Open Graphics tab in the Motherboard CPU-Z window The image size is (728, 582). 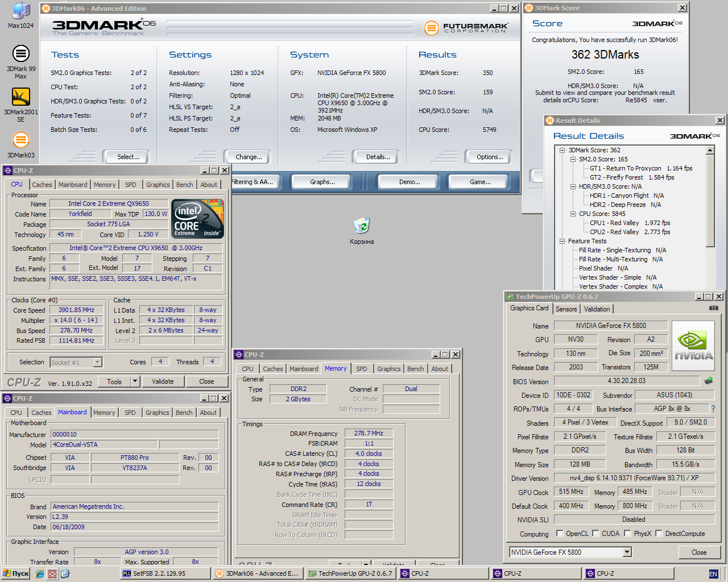pyautogui.click(x=158, y=413)
